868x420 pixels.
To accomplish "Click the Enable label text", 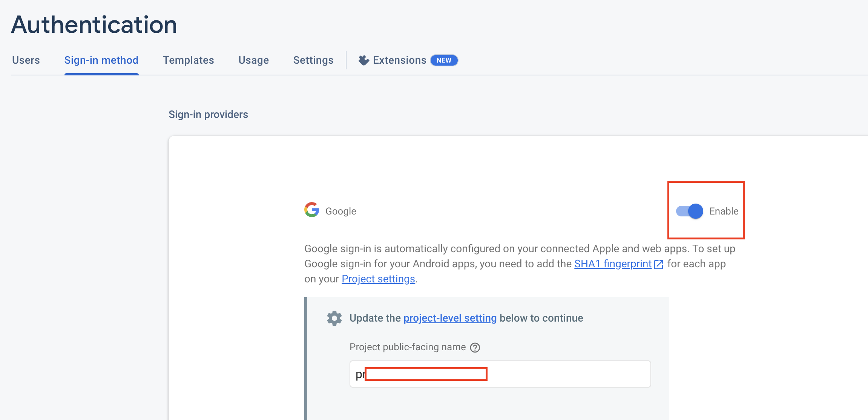I will 724,211.
